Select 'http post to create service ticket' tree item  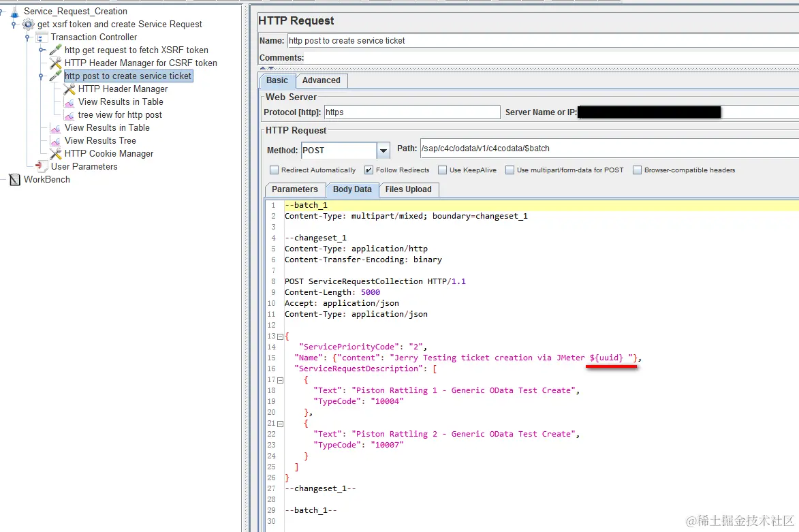[x=128, y=76]
